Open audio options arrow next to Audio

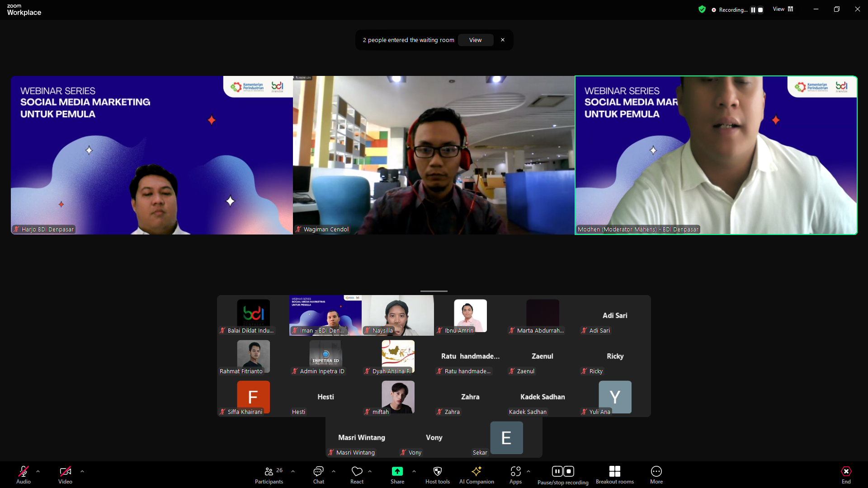pyautogui.click(x=38, y=471)
